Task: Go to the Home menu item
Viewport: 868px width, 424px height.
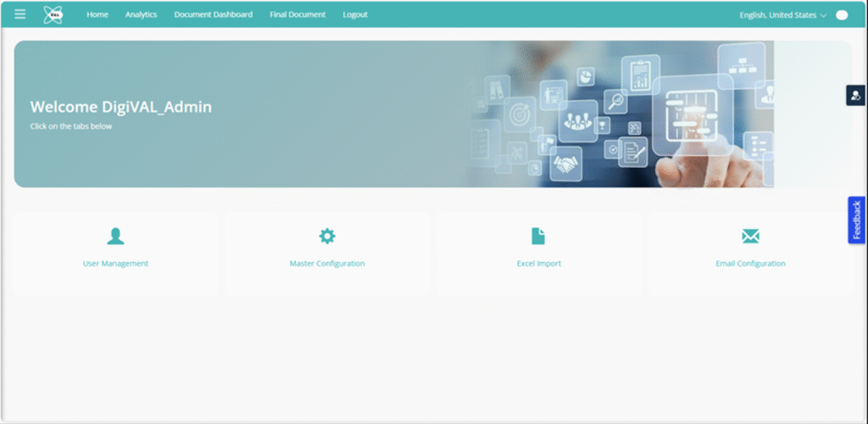Action: (97, 14)
